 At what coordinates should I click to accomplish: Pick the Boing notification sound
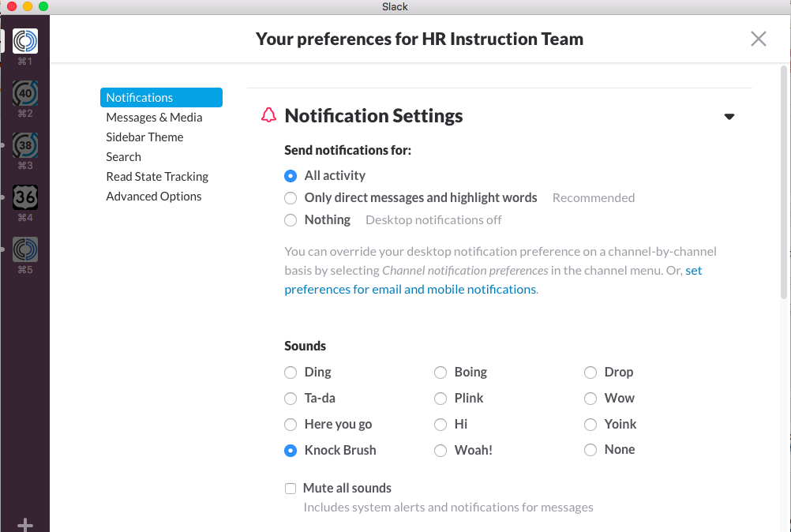(440, 373)
